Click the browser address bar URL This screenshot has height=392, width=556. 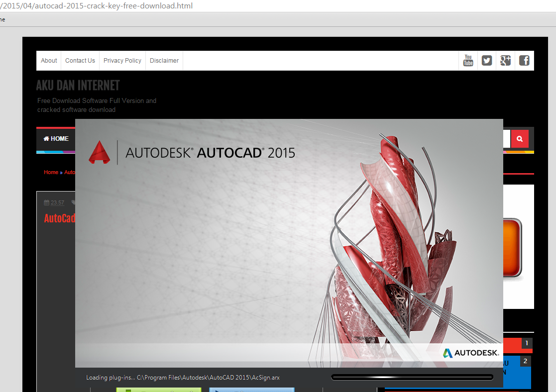[x=97, y=5]
